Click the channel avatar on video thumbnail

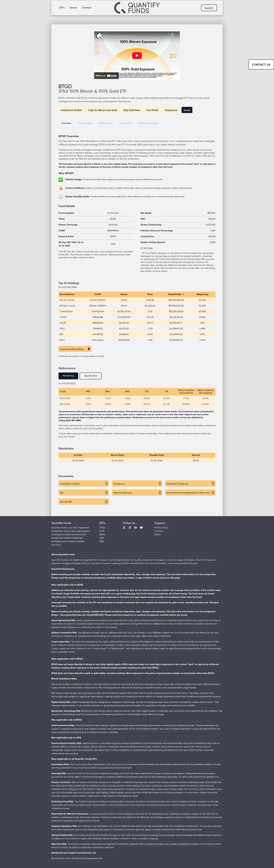(x=99, y=36)
